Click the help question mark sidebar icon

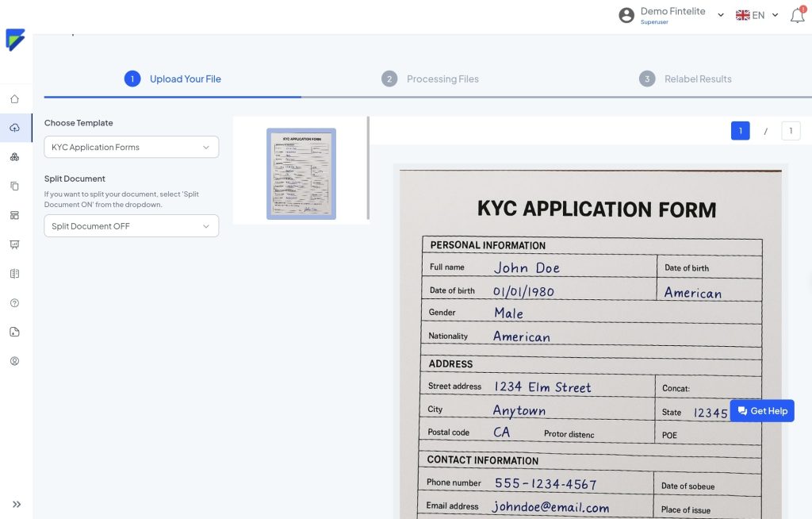14,303
